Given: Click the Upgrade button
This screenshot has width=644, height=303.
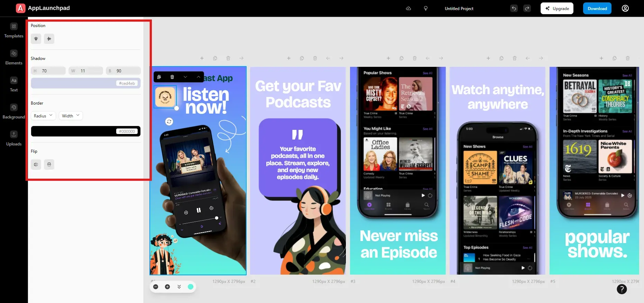Looking at the screenshot, I should coord(557,8).
